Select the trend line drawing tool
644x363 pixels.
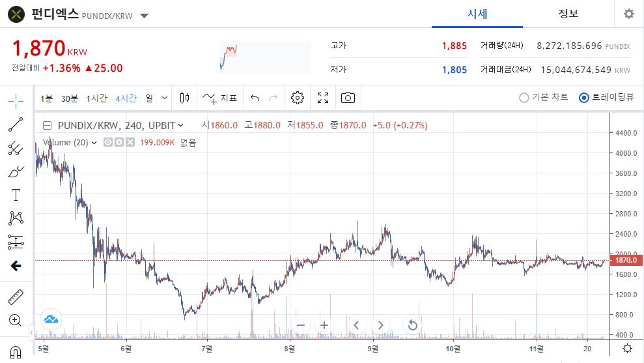16,124
